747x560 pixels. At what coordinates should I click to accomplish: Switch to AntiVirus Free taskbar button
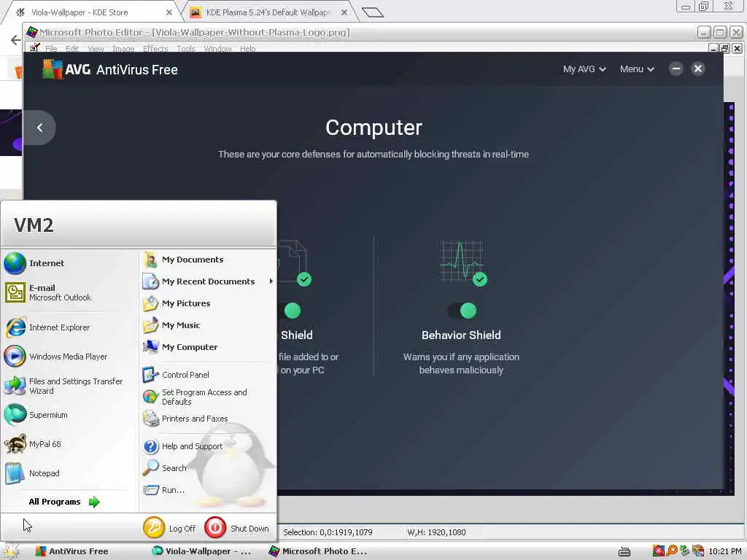click(x=71, y=551)
